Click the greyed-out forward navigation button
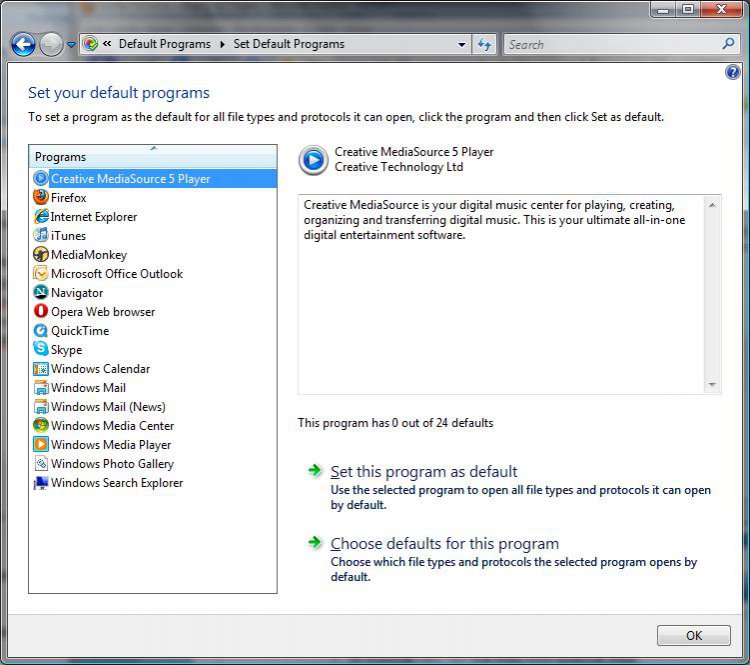Image resolution: width=750 pixels, height=665 pixels. click(51, 45)
